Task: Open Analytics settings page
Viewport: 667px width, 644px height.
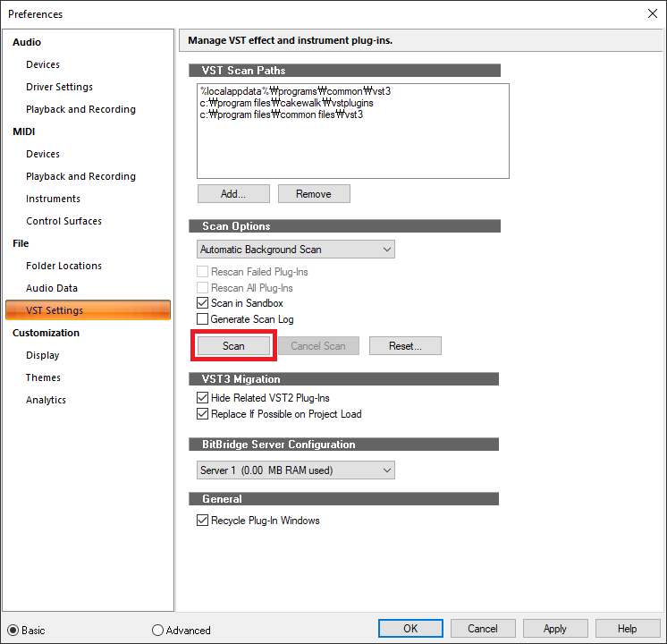Action: [x=46, y=400]
